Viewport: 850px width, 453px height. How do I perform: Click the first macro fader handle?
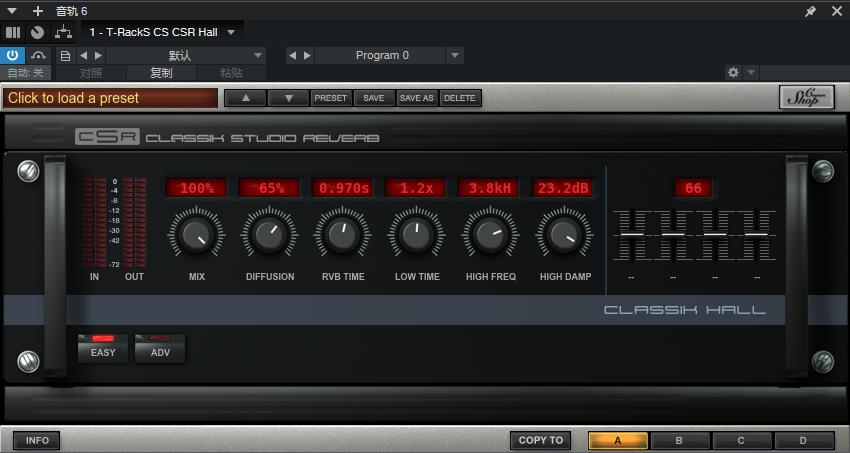pyautogui.click(x=632, y=235)
